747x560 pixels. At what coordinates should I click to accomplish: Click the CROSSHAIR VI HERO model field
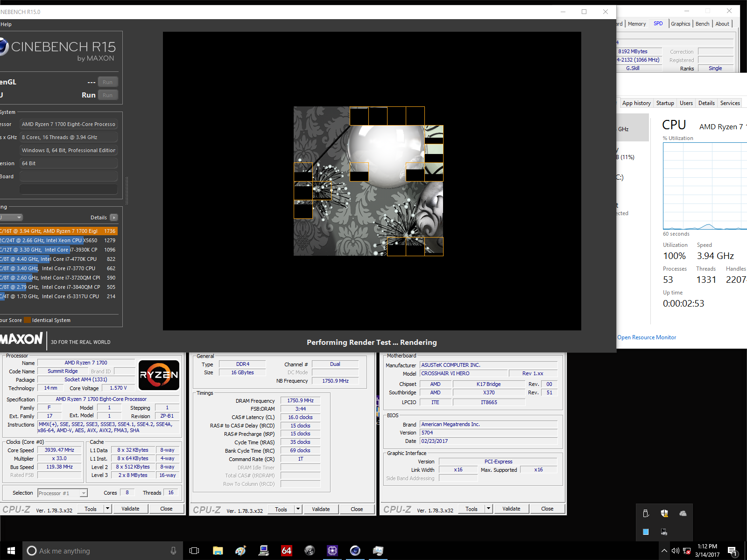pyautogui.click(x=464, y=373)
